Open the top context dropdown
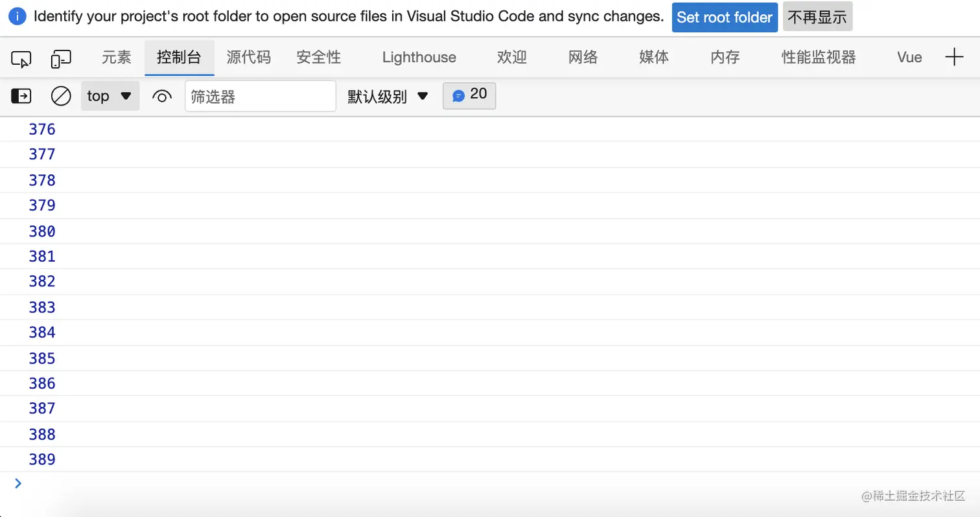Screen dimensions: 980x517 110,97
